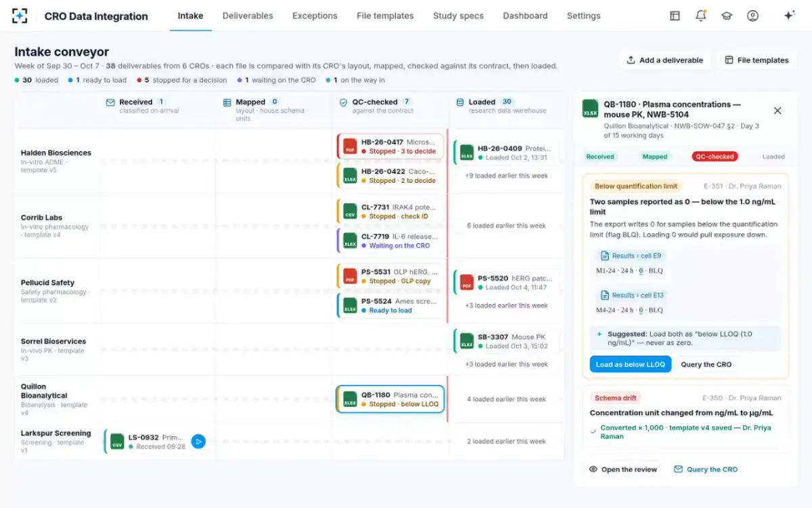Select the Halden Biosciences row label
Image resolution: width=812 pixels, height=508 pixels.
point(56,153)
